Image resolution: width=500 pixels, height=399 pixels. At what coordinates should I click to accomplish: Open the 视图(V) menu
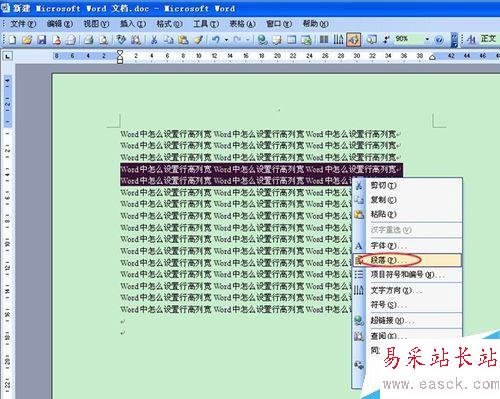click(x=96, y=24)
